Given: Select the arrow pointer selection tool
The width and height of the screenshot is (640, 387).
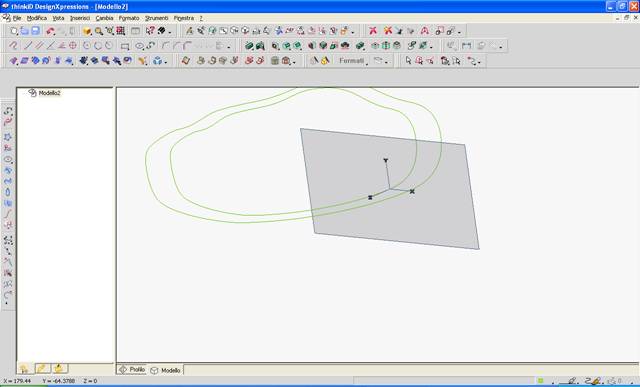Looking at the screenshot, I should coord(409,61).
